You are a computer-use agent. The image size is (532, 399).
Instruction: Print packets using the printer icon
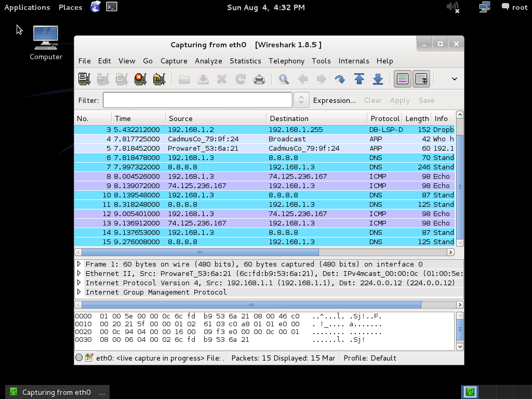(259, 79)
